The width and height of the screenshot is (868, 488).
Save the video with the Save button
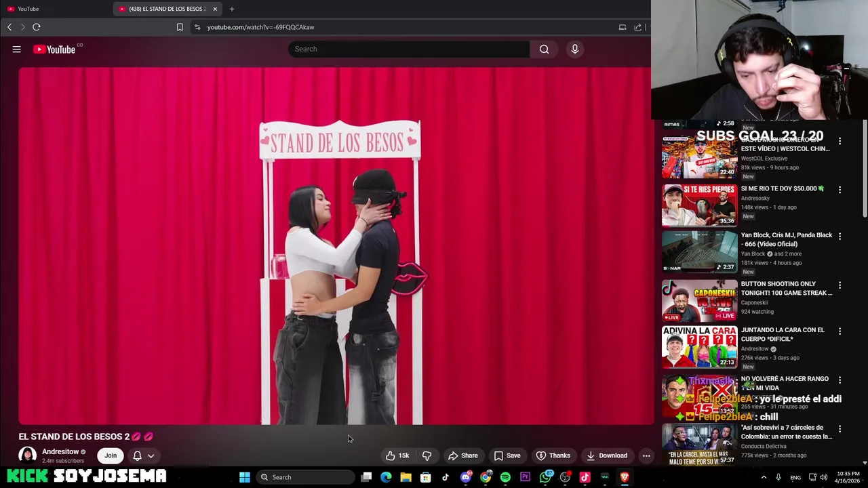507,455
